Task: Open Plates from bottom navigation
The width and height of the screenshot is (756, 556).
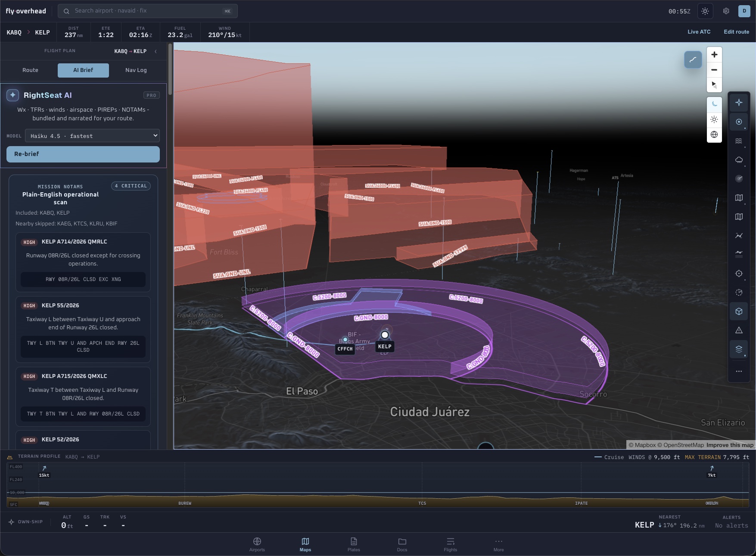Action: tap(354, 544)
